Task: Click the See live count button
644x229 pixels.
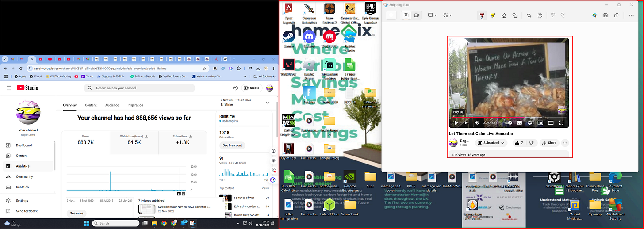Action: pos(232,145)
